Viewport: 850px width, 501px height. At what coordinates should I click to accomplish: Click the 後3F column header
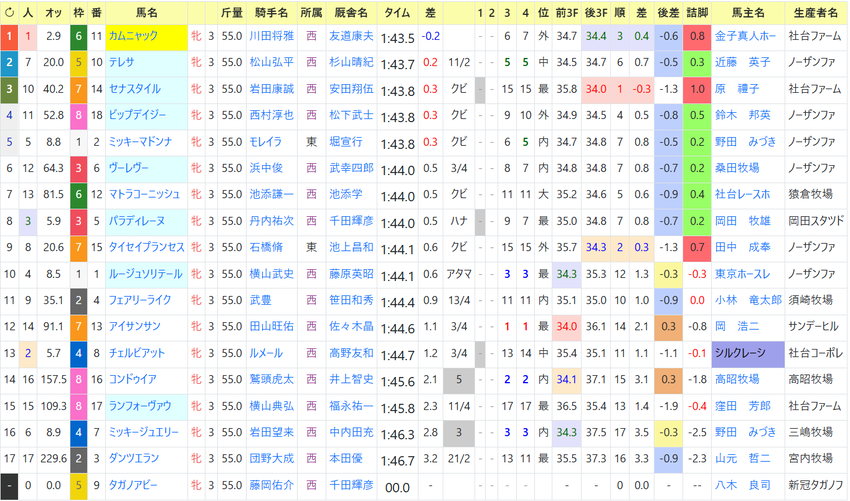(x=595, y=12)
